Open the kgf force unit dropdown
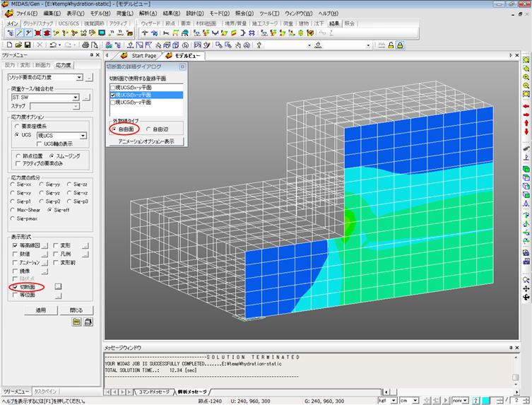The width and height of the screenshot is (532, 405). pyautogui.click(x=394, y=401)
